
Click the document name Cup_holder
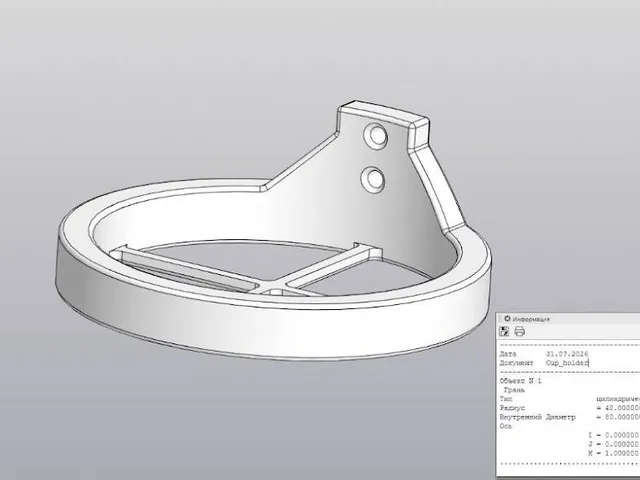pyautogui.click(x=567, y=362)
